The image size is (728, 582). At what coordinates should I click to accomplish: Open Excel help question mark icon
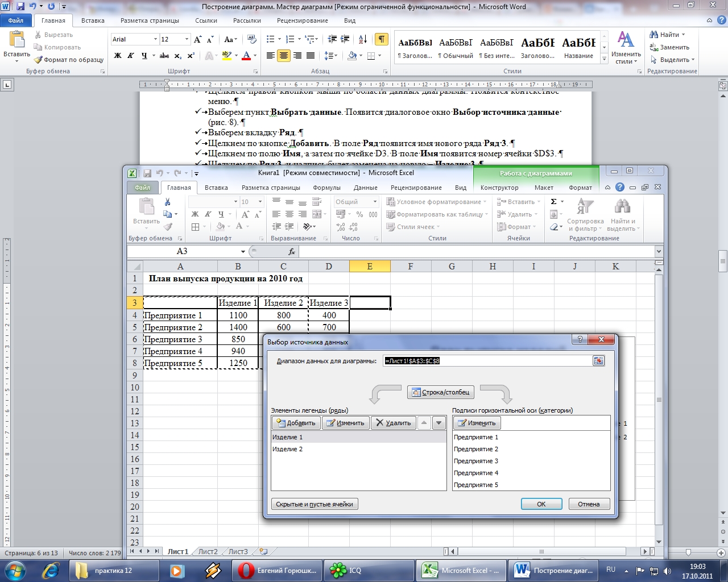click(x=620, y=188)
